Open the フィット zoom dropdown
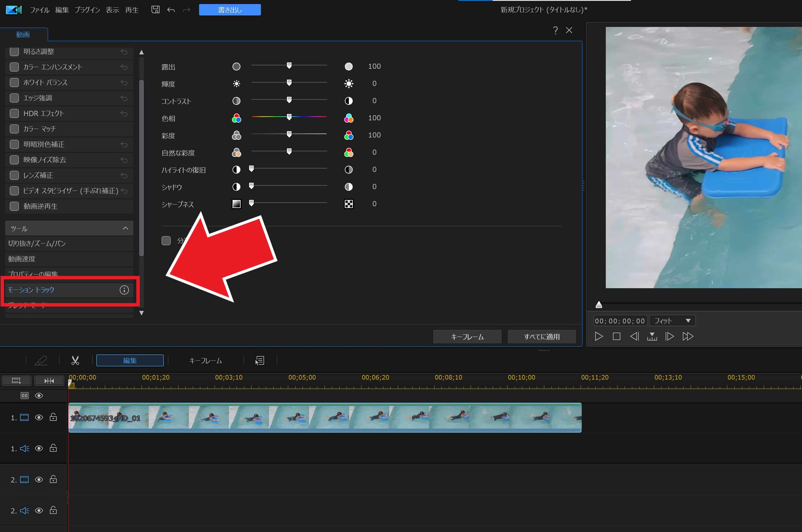The height and width of the screenshot is (532, 802). point(672,321)
